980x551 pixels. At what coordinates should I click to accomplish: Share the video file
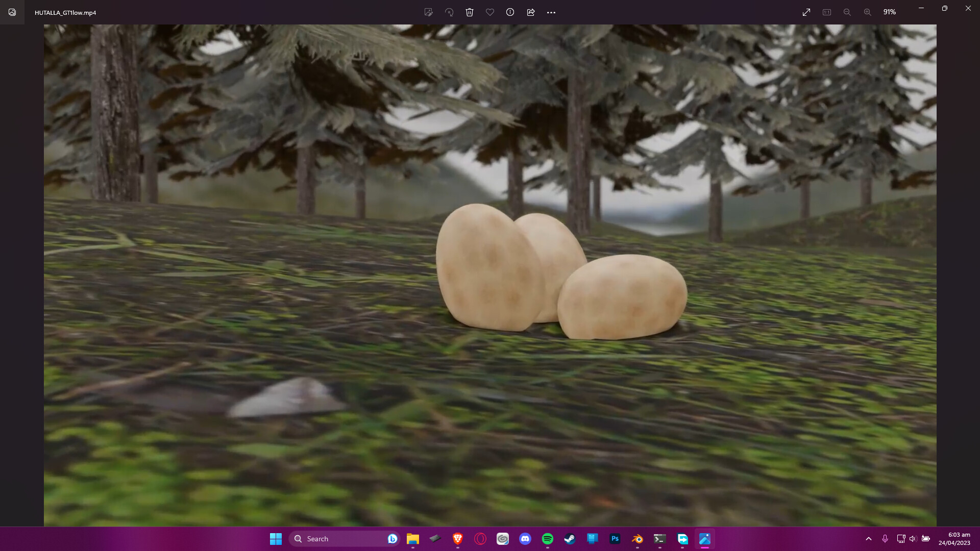[531, 12]
